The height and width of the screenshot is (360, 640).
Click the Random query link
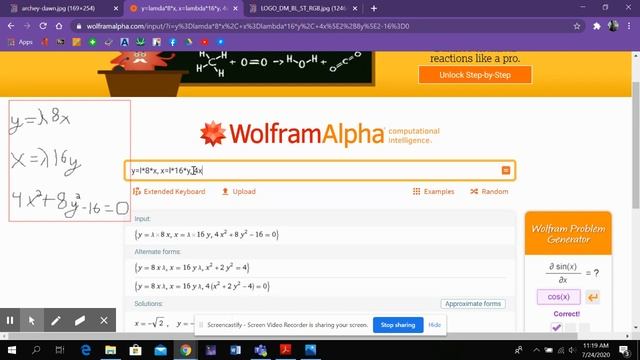pyautogui.click(x=489, y=191)
